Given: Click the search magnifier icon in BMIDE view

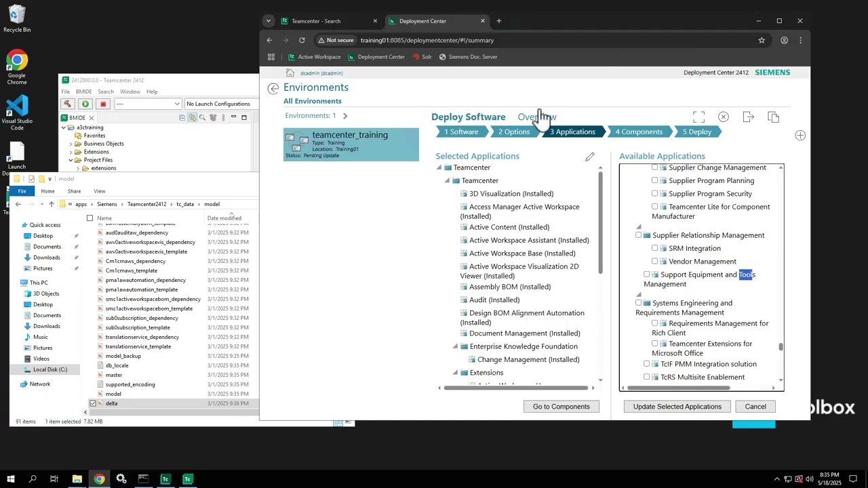Looking at the screenshot, I should pos(202,118).
